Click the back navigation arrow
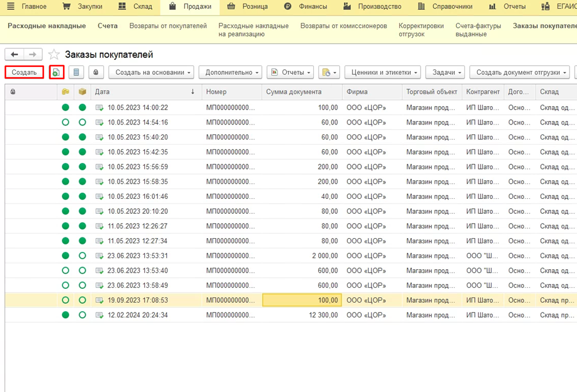This screenshot has width=577, height=392. point(14,54)
